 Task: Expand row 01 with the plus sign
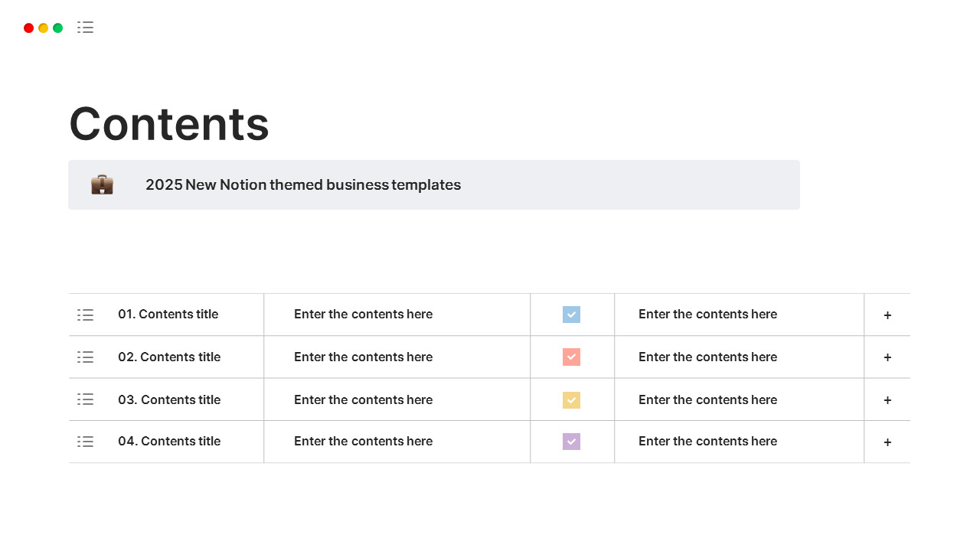[887, 315]
